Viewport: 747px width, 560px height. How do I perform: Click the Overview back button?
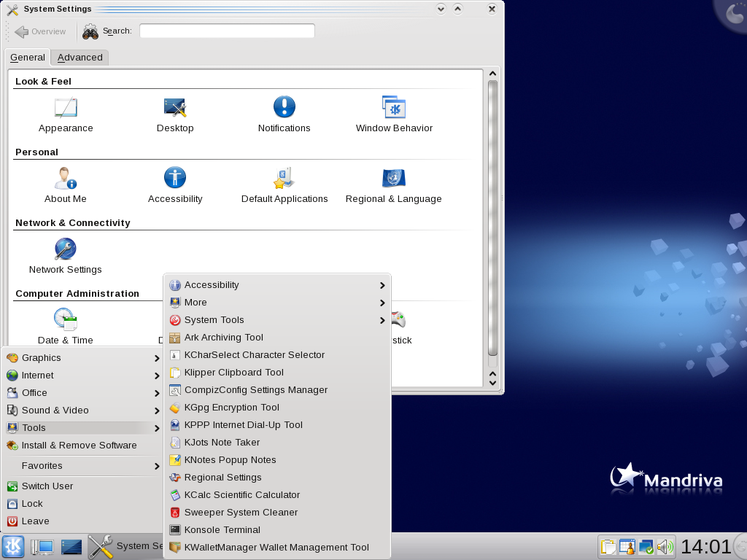(40, 31)
